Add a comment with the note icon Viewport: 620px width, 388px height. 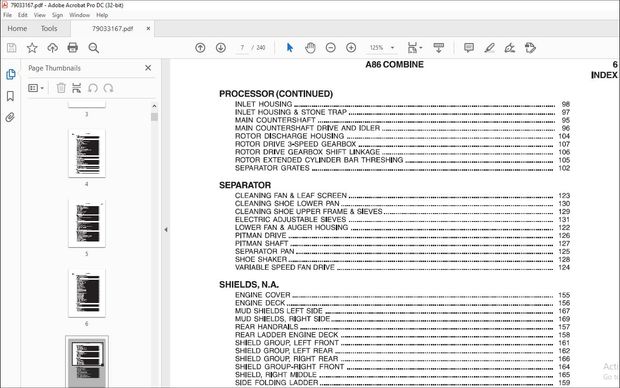[469, 48]
